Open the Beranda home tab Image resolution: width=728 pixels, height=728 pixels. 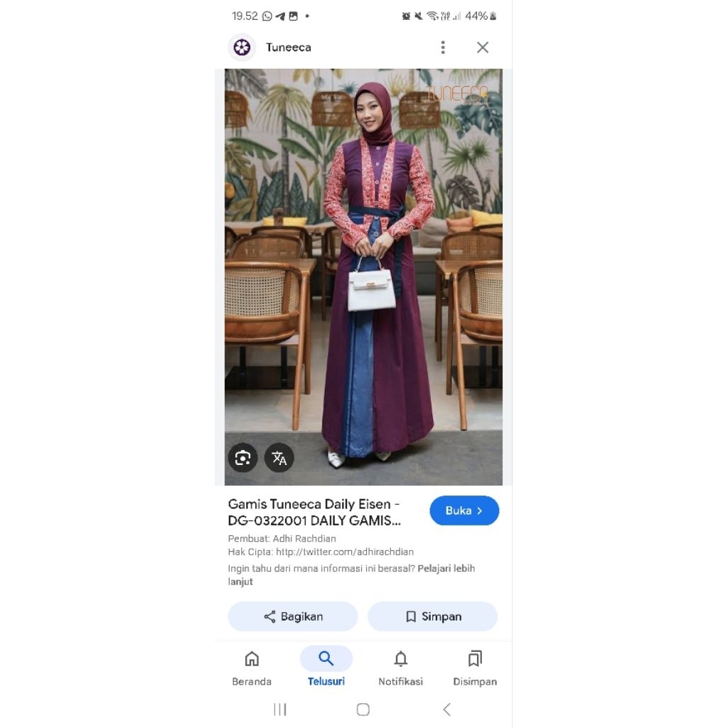tap(252, 668)
